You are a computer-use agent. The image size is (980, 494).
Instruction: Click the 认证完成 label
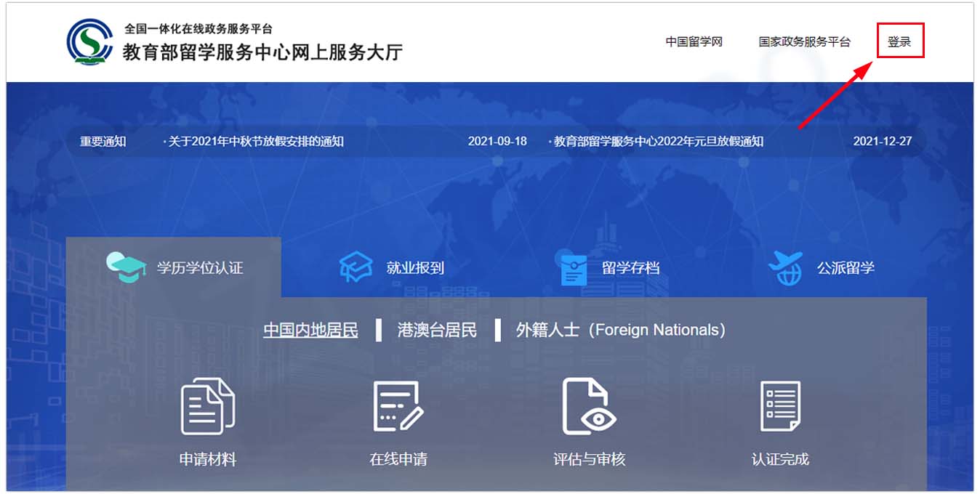(780, 460)
